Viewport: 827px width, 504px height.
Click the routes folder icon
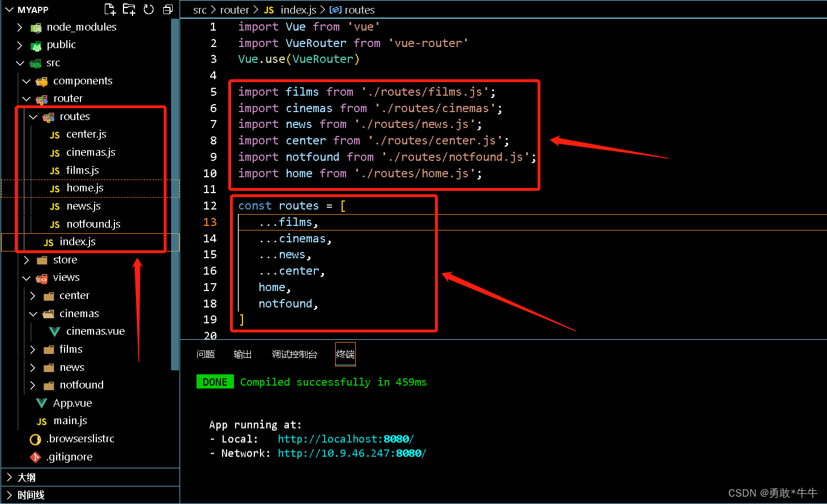(x=49, y=117)
